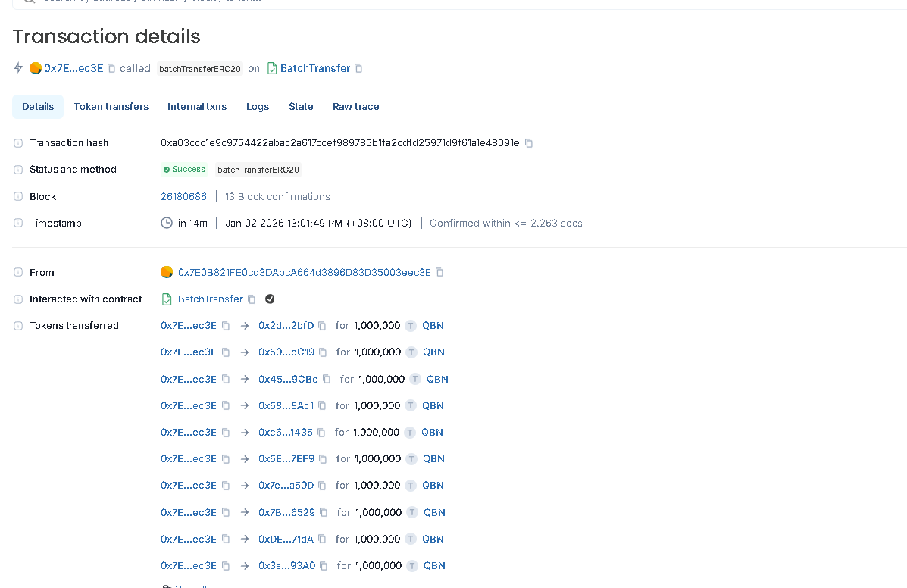
Task: Open recipient address 0x7B...6529
Action: point(287,512)
